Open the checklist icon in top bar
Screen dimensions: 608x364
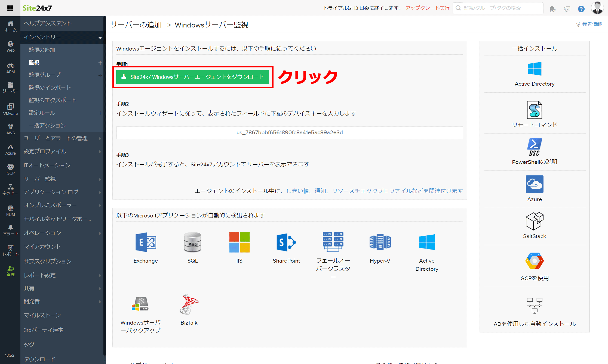567,9
